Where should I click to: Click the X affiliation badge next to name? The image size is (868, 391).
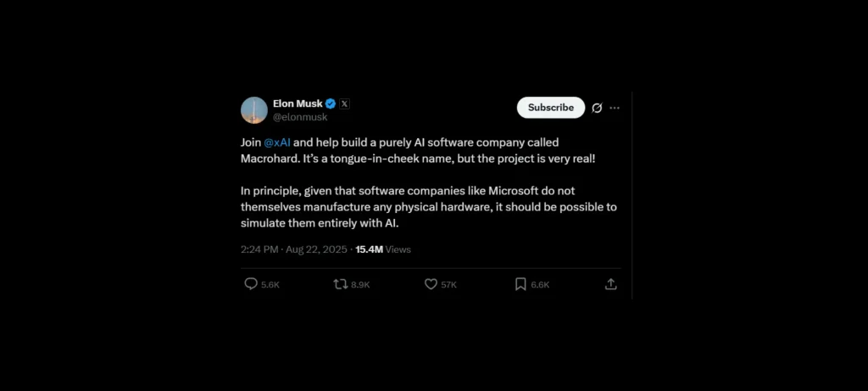click(344, 103)
